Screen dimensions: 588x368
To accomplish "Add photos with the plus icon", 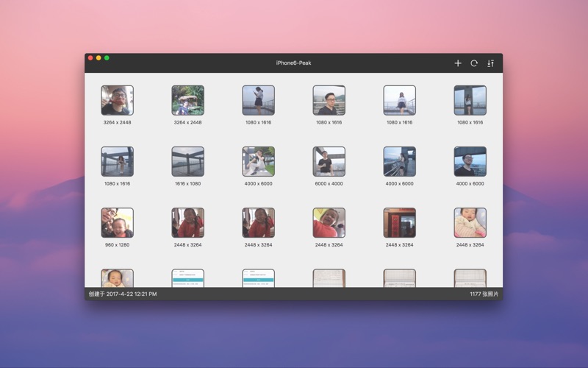I will [458, 63].
